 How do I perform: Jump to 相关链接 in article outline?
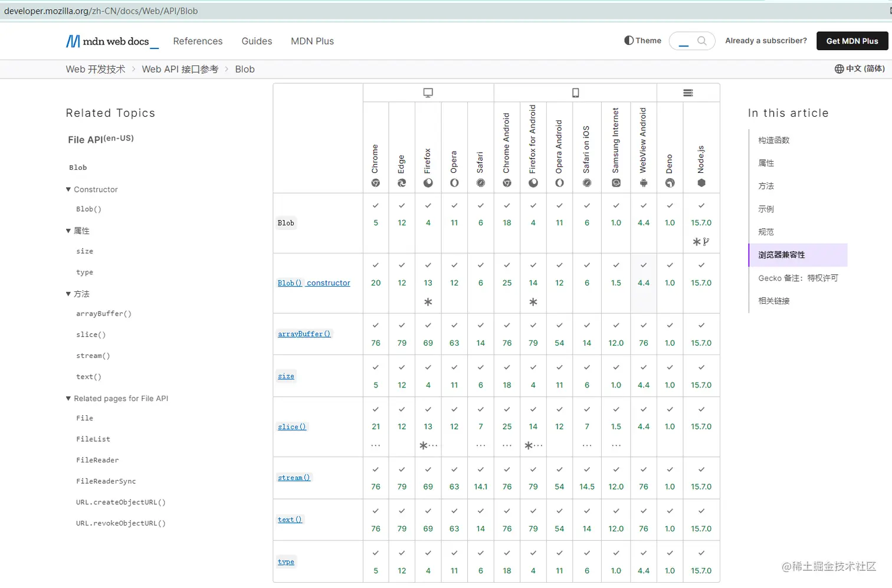pos(773,301)
